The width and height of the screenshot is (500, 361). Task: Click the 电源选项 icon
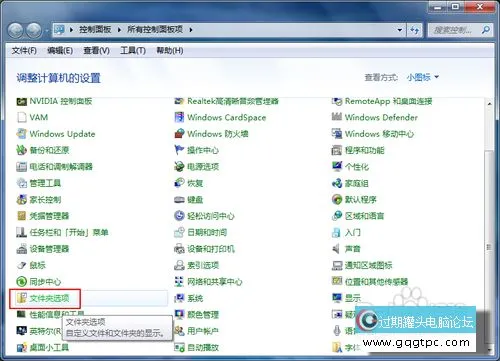pos(179,166)
